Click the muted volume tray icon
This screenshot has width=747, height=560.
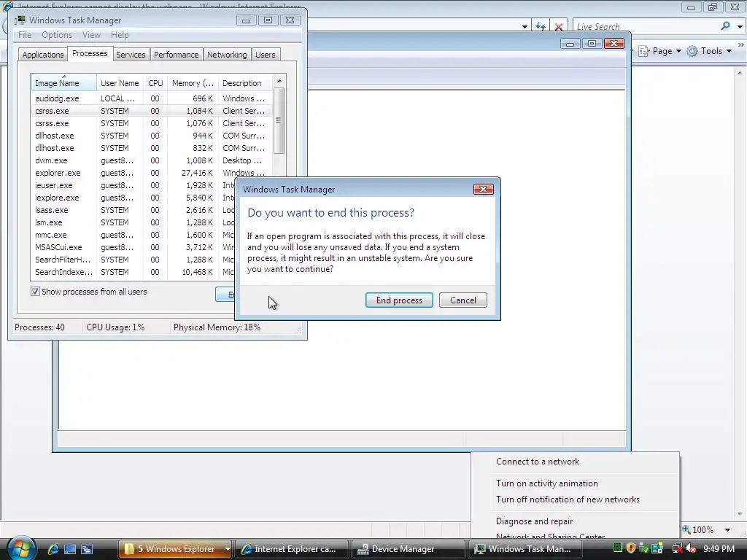tap(692, 548)
